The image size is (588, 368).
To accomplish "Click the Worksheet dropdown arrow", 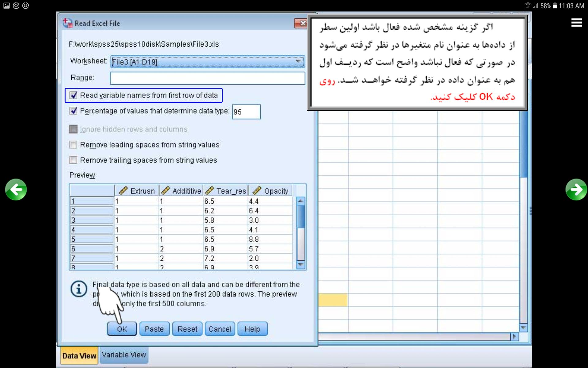I will 298,62.
